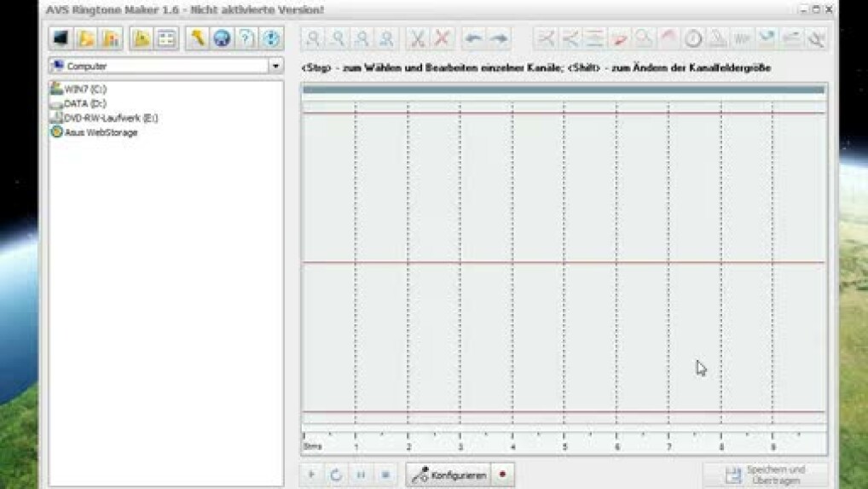Open help via the question mark icon
The height and width of the screenshot is (489, 868).
coord(246,38)
